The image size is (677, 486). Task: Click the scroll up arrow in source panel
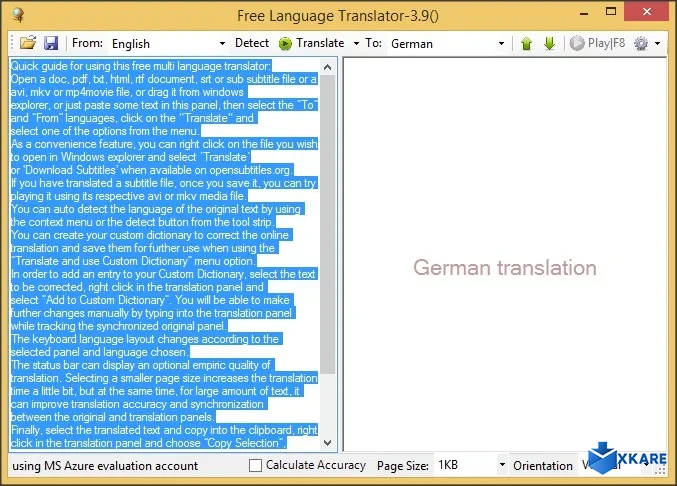coord(327,67)
